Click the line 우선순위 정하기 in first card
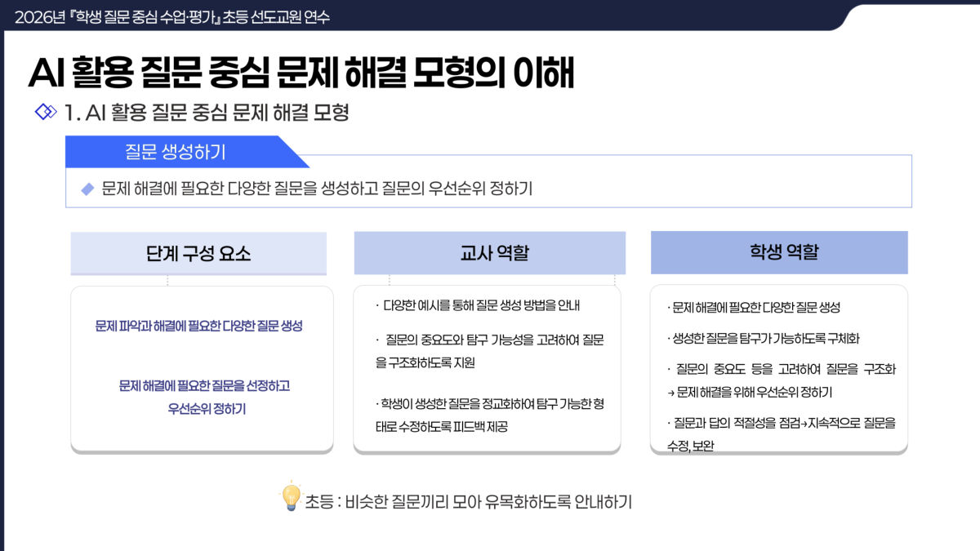Viewport: 980px width, 551px height. click(207, 409)
